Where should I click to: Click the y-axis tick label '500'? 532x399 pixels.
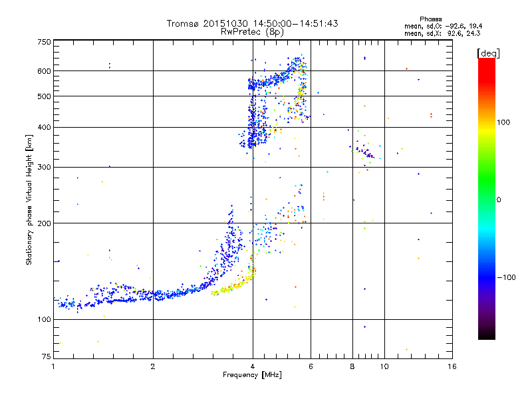click(45, 96)
